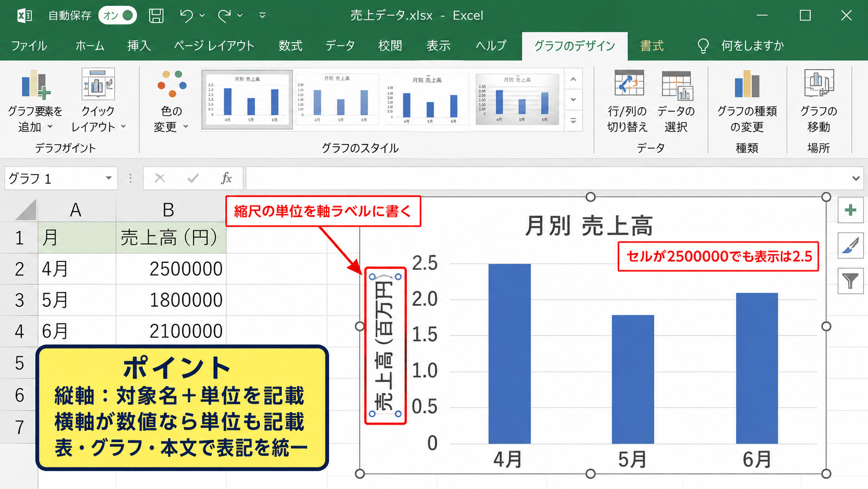This screenshot has width=868, height=489.
Task: Click the 何をしますか search box
Action: (752, 46)
